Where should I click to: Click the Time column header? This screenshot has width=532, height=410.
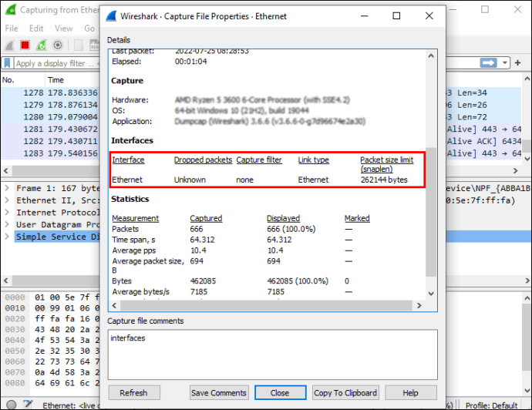(x=72, y=80)
